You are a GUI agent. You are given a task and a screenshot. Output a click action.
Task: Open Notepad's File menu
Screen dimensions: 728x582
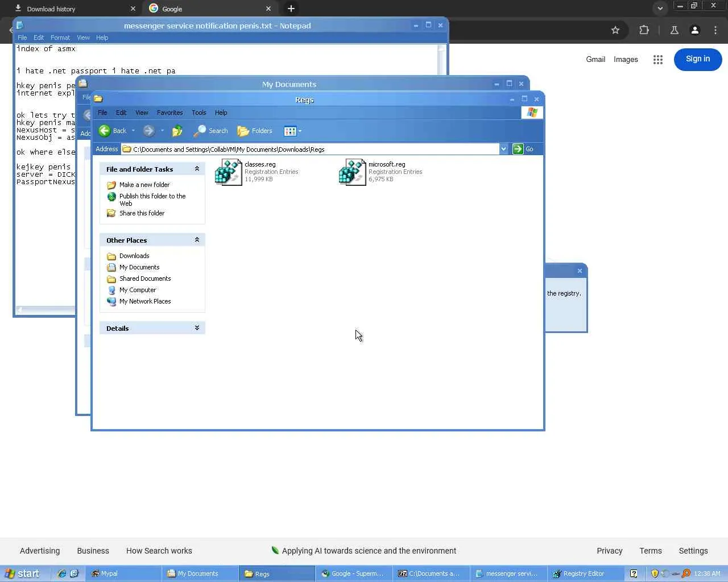(x=22, y=38)
